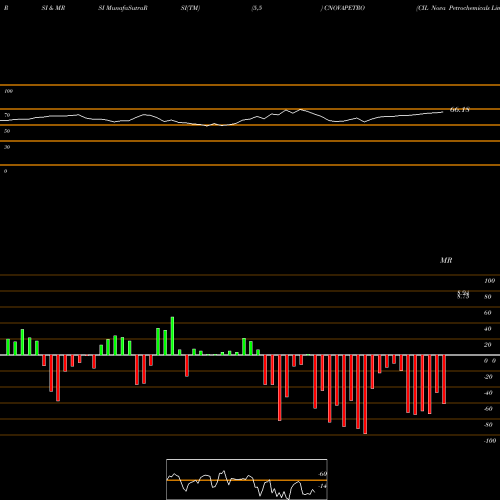
Task: Click the overlapping values above the 80 label
Action: pos(463,295)
